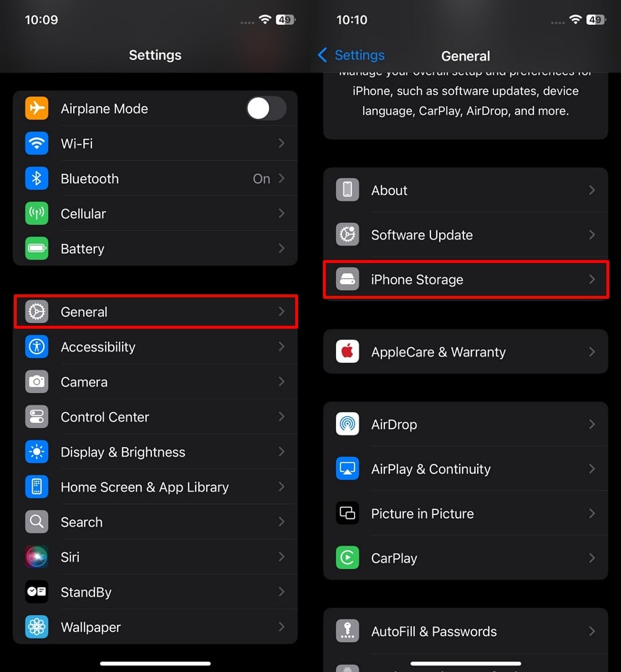The image size is (621, 672).
Task: Toggle the Airplane Mode switch
Action: 266,108
